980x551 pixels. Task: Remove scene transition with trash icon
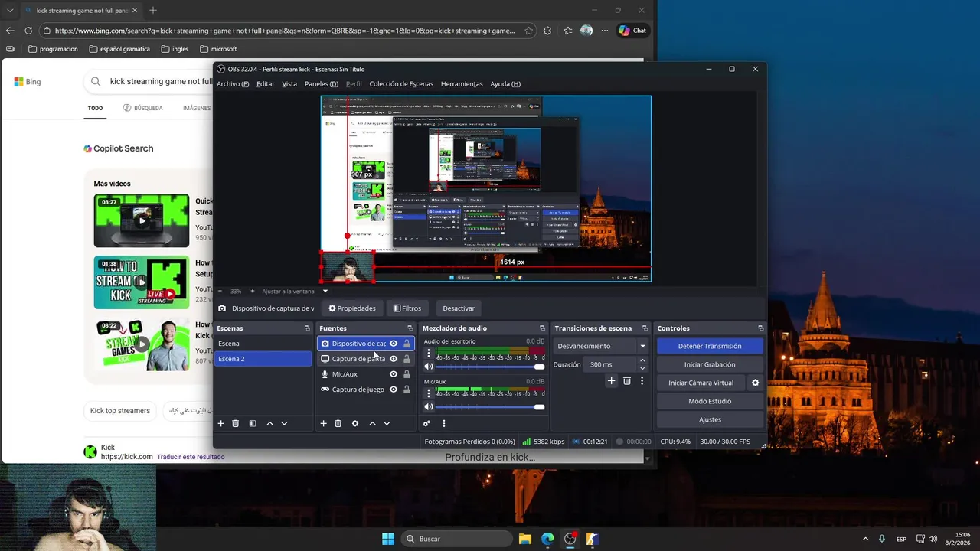627,380
